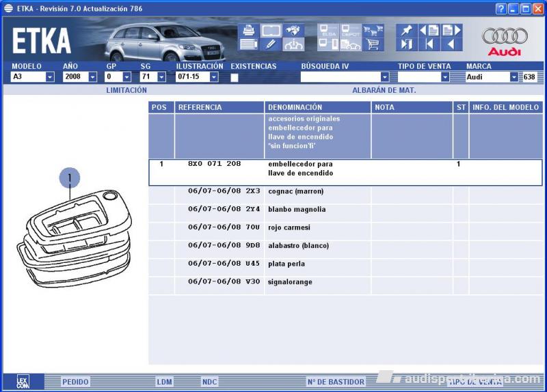This screenshot has height=392, width=547.
Task: Select the 2Y4 blanbo magnolia row
Action: 345,213
